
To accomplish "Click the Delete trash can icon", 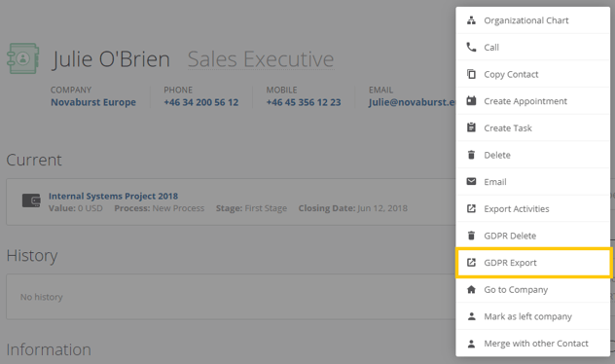I will click(x=471, y=155).
